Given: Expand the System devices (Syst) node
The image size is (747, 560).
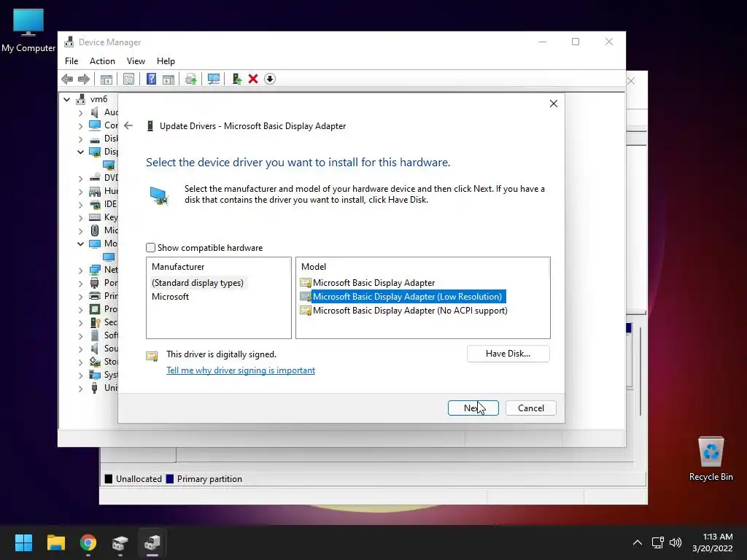Looking at the screenshot, I should (80, 375).
